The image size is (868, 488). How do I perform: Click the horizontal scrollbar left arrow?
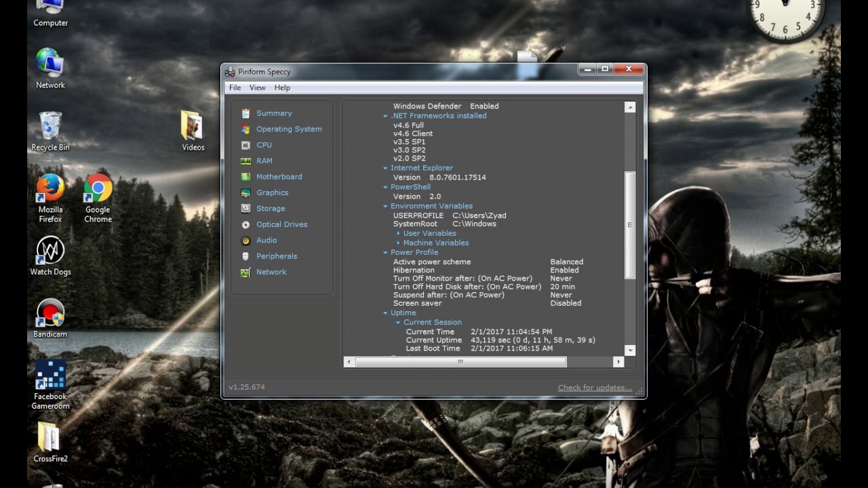(x=349, y=362)
